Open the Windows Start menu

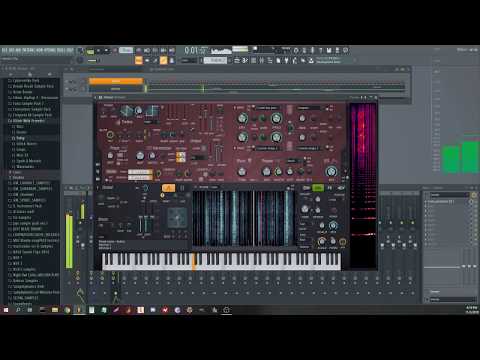6,310
